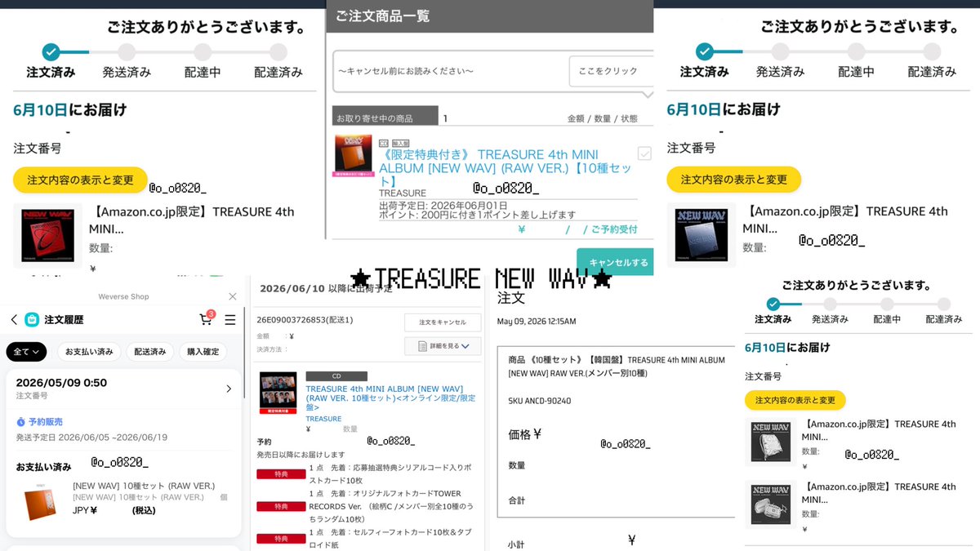Select the 配送済み filter chip in Weverse
This screenshot has width=980, height=551.
click(x=150, y=352)
